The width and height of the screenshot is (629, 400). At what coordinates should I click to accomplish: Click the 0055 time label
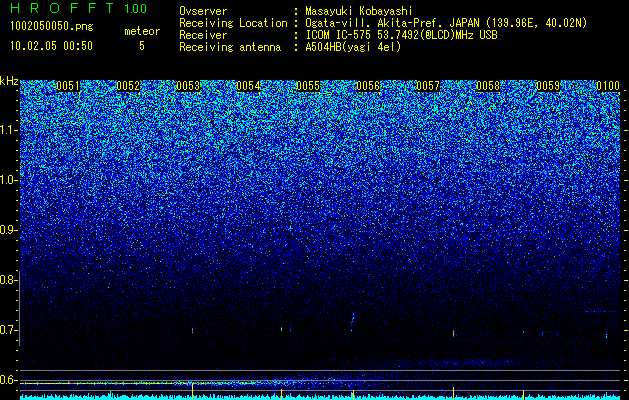[x=308, y=86]
